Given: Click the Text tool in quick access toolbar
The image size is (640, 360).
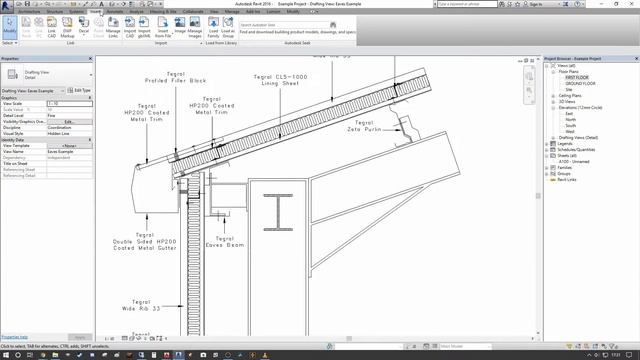Looking at the screenshot, I should (102, 4).
